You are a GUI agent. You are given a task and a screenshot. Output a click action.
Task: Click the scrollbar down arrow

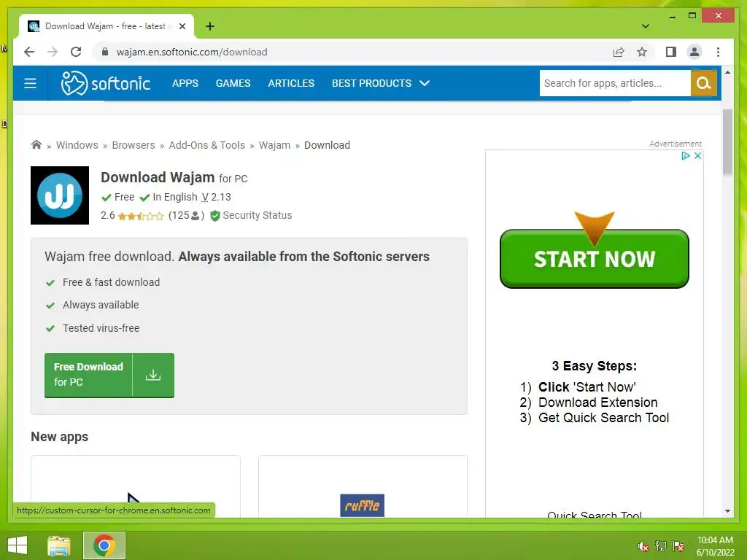727,511
